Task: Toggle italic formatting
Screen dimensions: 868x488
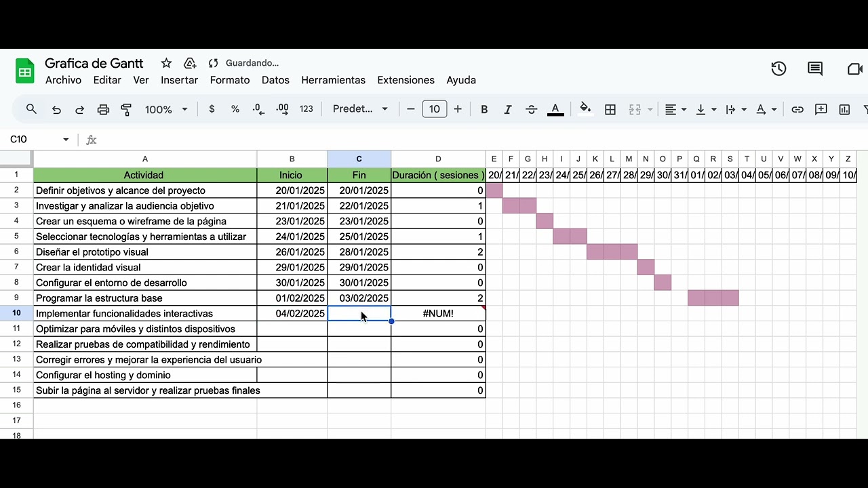Action: (507, 109)
